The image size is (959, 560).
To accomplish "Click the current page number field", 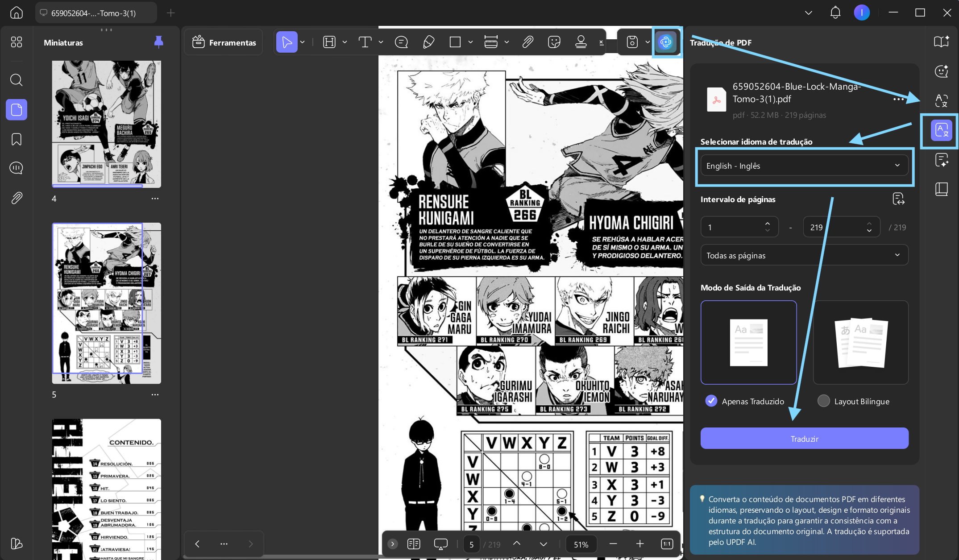I will (472, 544).
